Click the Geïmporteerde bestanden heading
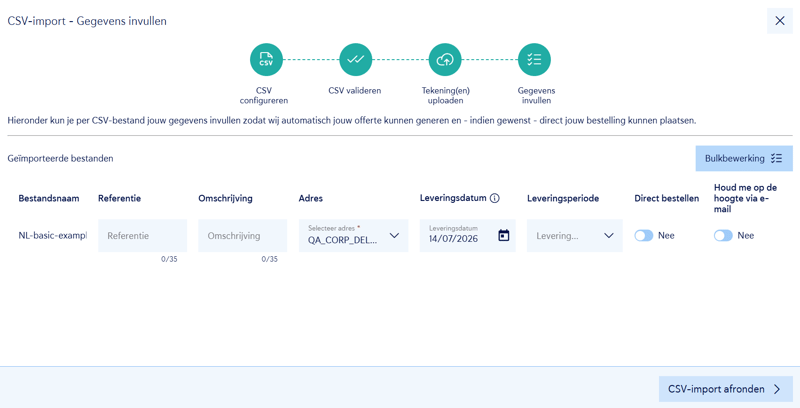The width and height of the screenshot is (800, 408). (x=60, y=158)
